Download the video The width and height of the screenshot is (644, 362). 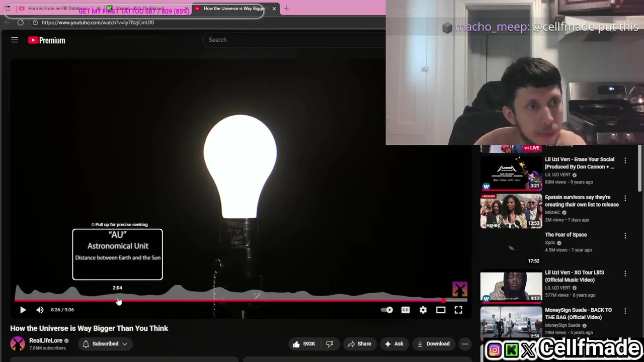(433, 344)
